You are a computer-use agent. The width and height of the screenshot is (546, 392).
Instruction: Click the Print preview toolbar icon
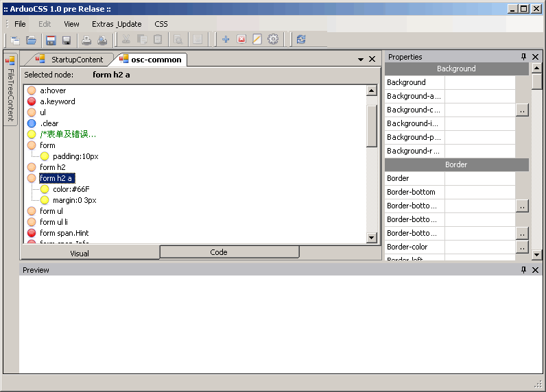pos(102,40)
